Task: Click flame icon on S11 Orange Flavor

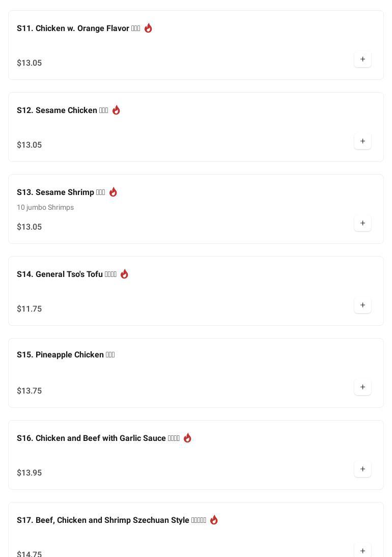Action: (x=148, y=28)
